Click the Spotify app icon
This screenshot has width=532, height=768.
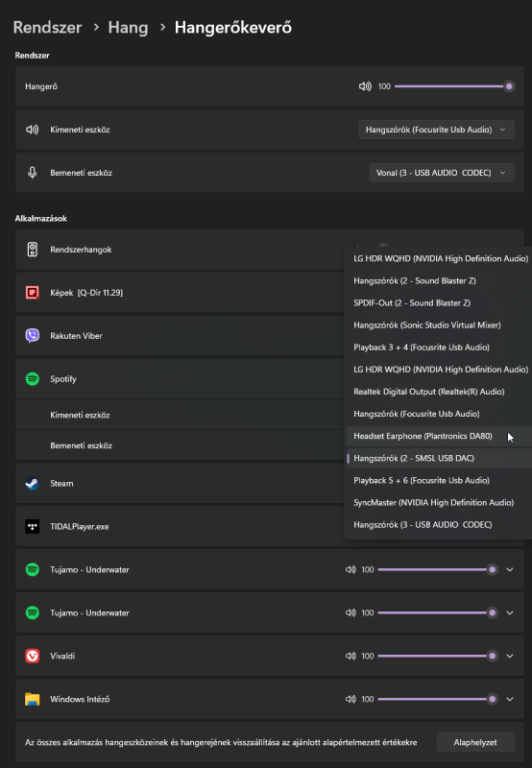(x=33, y=378)
